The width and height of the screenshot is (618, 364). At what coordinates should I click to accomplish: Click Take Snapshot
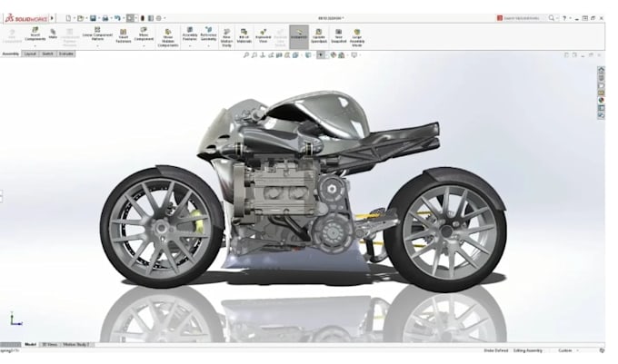(338, 35)
